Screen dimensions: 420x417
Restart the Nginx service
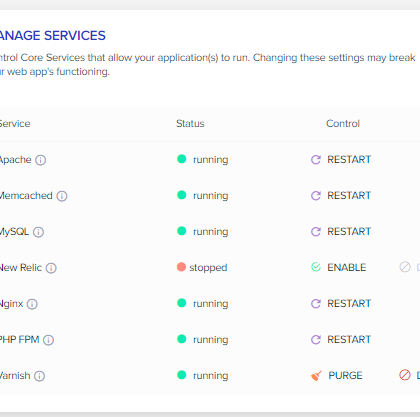click(349, 303)
